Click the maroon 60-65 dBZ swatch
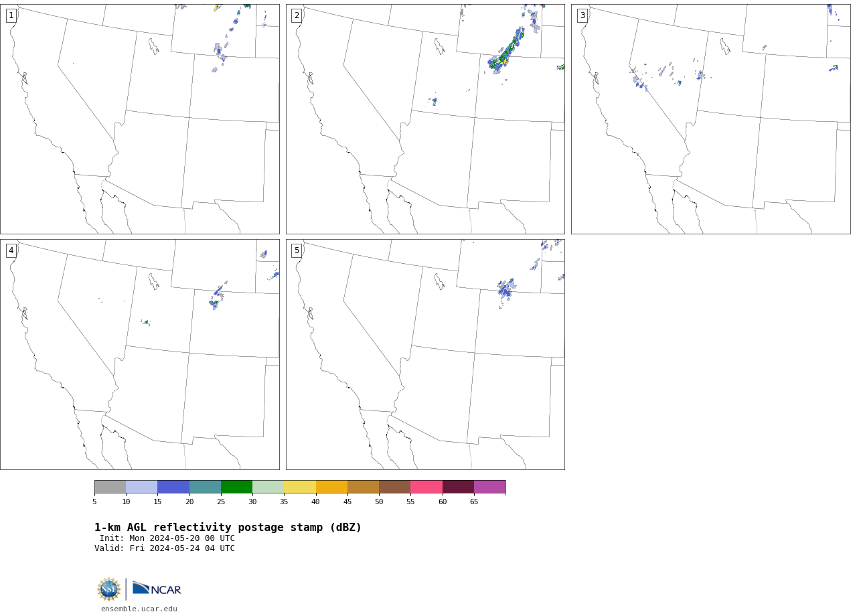This screenshot has width=857, height=616. coord(458,487)
